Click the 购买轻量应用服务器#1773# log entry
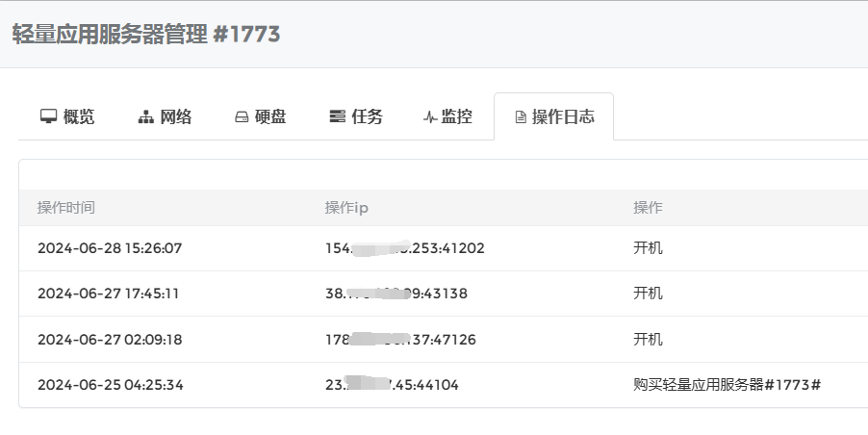 727,385
